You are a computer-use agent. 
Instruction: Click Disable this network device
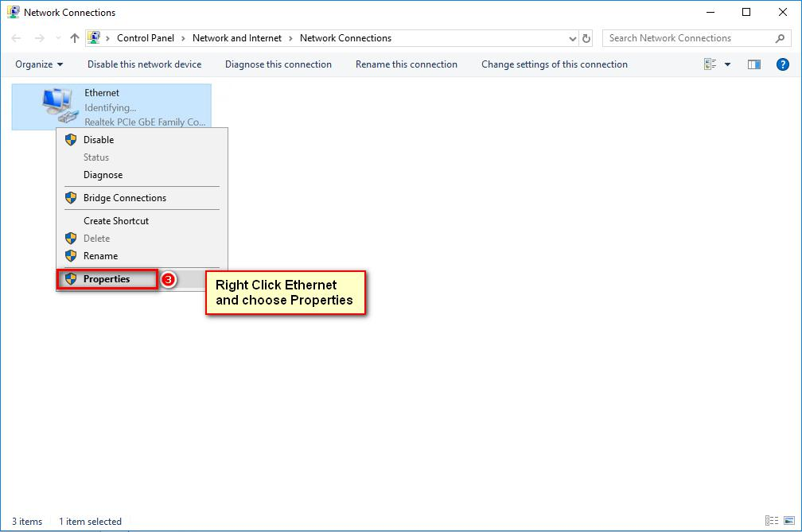pos(144,64)
